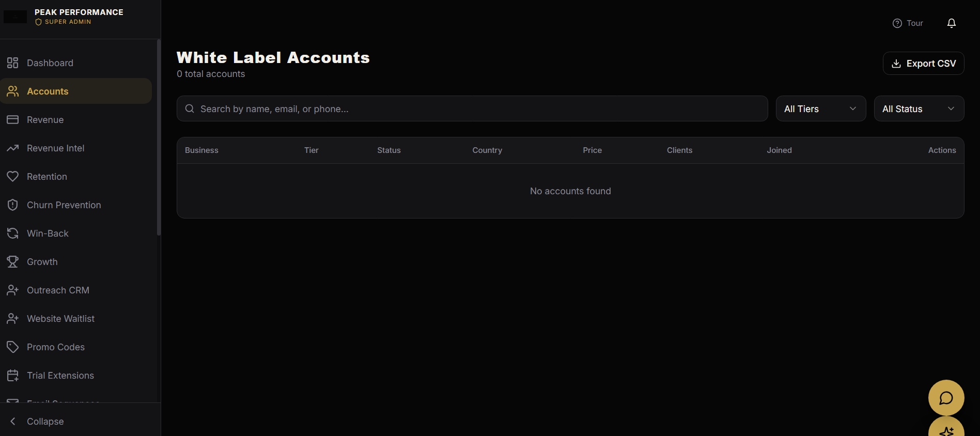
Task: Click the Price column header
Action: click(x=593, y=150)
